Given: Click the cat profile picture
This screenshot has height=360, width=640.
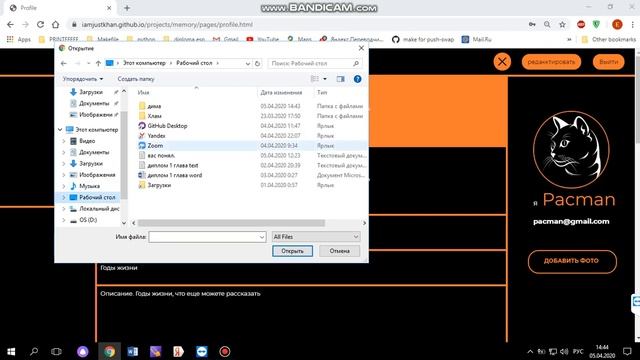Looking at the screenshot, I should 571,150.
